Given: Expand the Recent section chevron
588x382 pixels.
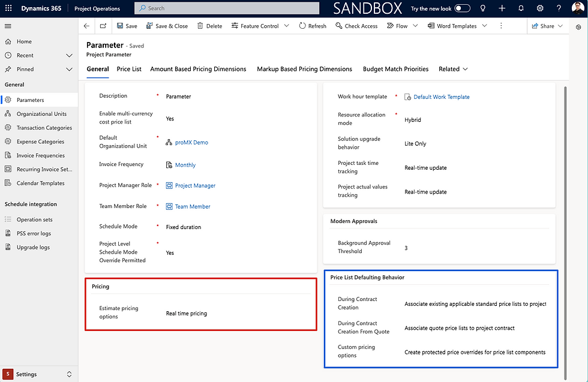Looking at the screenshot, I should point(69,56).
